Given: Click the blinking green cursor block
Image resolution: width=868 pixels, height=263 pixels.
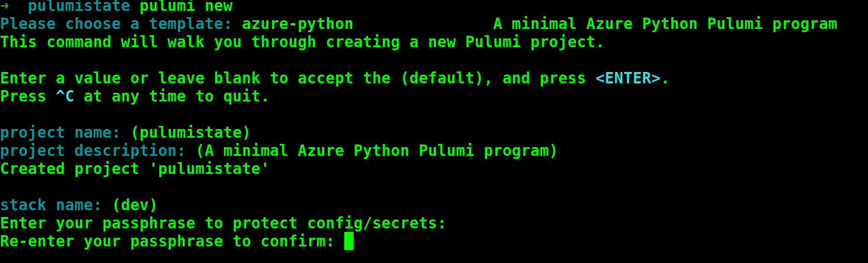Looking at the screenshot, I should (x=349, y=241).
